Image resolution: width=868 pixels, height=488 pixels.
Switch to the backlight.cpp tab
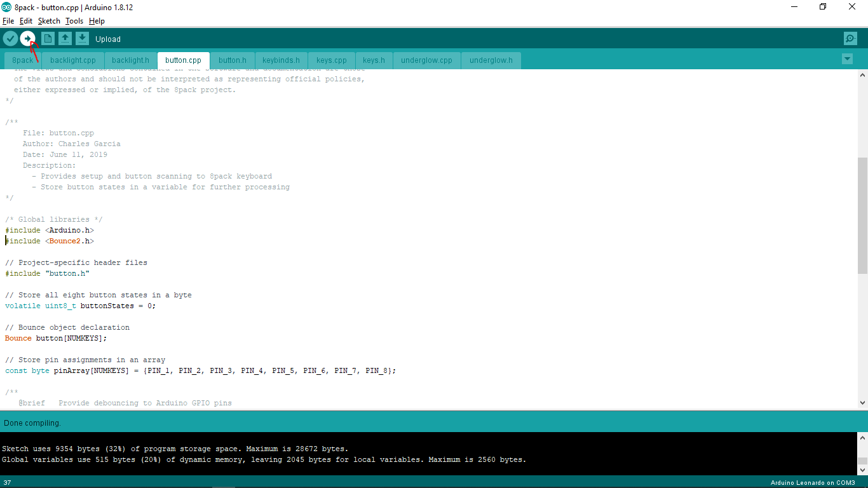coord(73,60)
